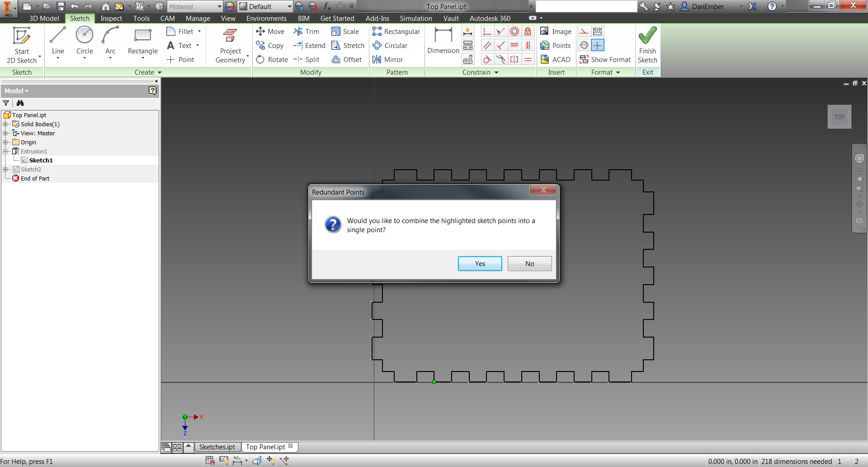The height and width of the screenshot is (467, 868).
Task: Select the Mirror pattern tool
Action: [387, 59]
